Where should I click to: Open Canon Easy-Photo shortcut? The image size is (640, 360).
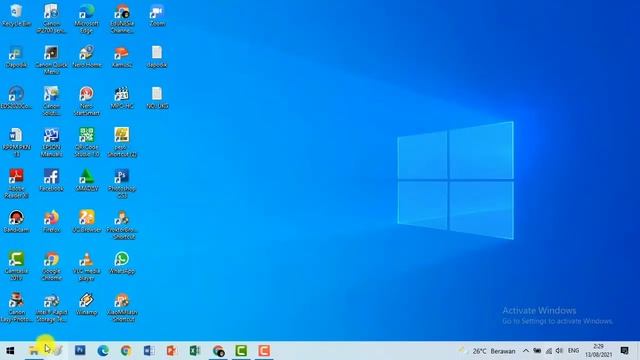(x=16, y=307)
